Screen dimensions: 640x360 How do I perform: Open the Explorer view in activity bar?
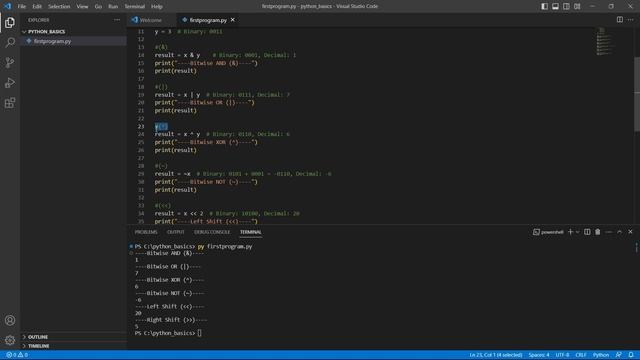click(10, 22)
